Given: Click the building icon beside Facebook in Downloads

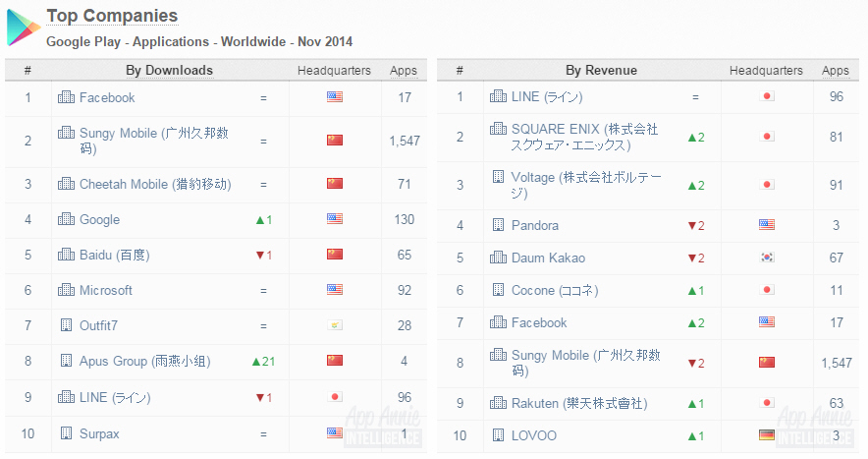Looking at the screenshot, I should (66, 97).
